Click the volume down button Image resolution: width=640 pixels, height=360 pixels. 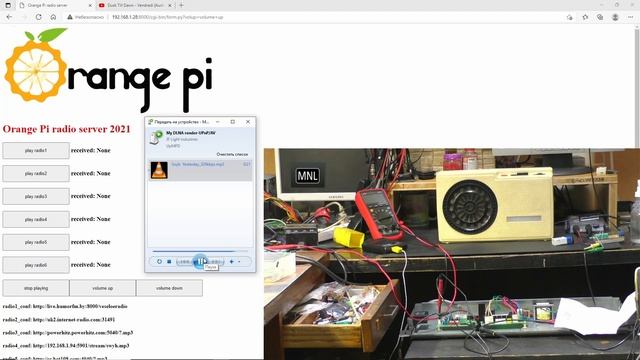tap(169, 288)
